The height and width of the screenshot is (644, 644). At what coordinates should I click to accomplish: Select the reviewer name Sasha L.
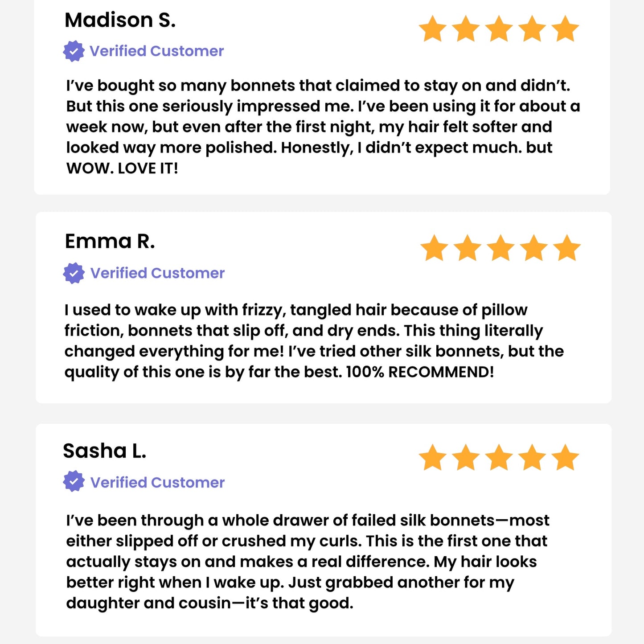point(105,451)
